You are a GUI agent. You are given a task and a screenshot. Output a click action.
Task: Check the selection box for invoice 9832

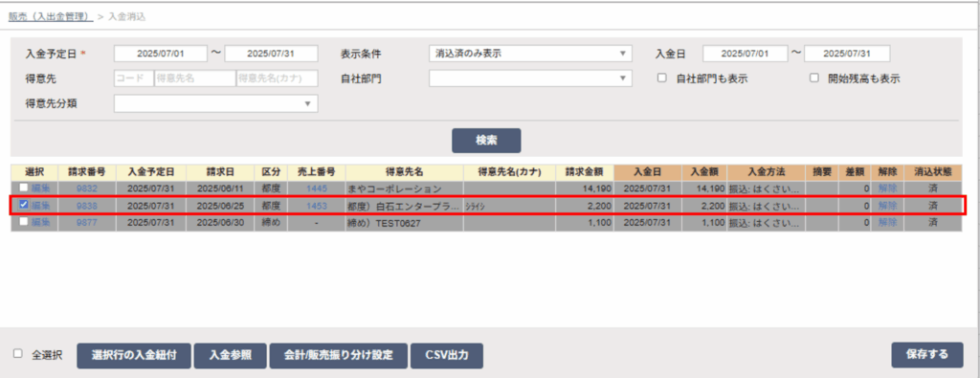[24, 188]
